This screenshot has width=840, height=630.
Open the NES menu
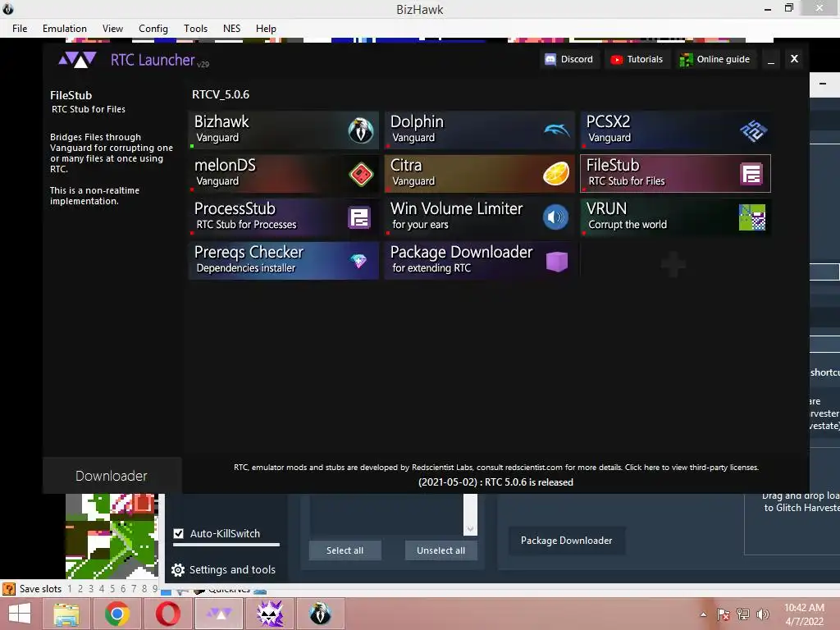(x=231, y=29)
